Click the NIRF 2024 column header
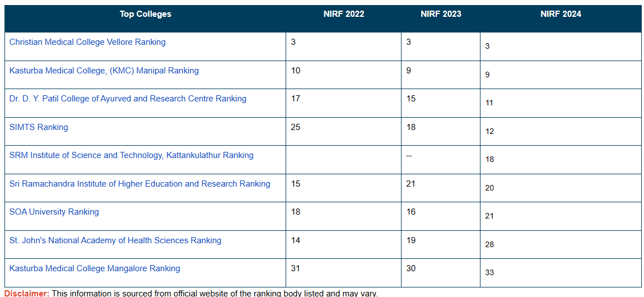644x297 pixels. tap(561, 14)
